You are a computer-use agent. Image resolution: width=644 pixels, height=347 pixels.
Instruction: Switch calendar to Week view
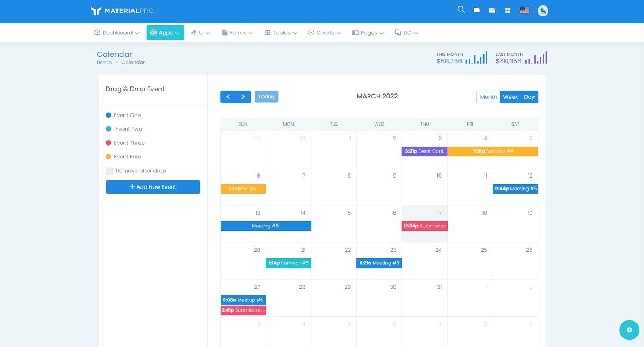[510, 97]
